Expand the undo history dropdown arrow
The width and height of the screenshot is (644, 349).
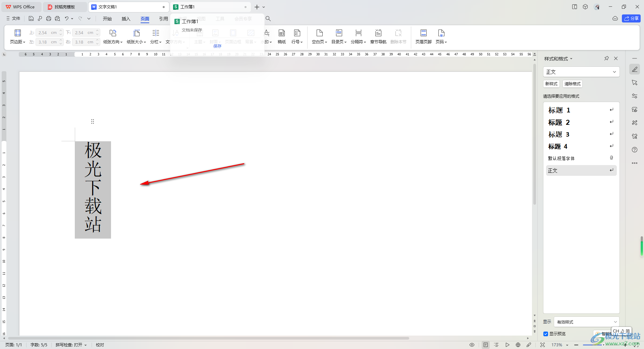click(72, 18)
